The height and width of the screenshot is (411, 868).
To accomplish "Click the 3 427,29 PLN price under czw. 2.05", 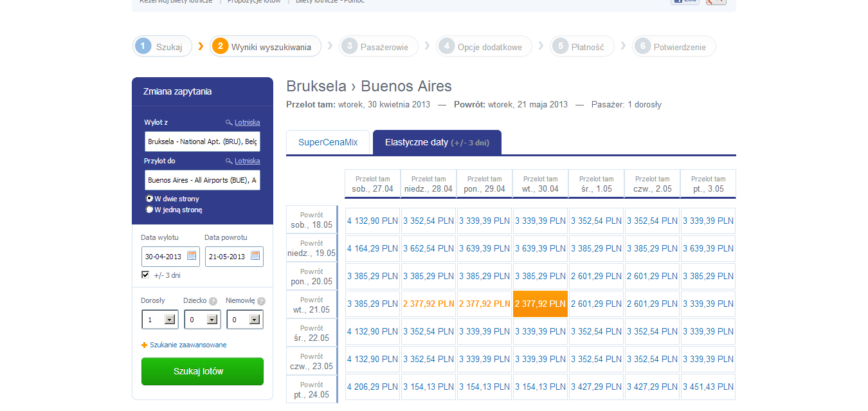I will coord(653,387).
